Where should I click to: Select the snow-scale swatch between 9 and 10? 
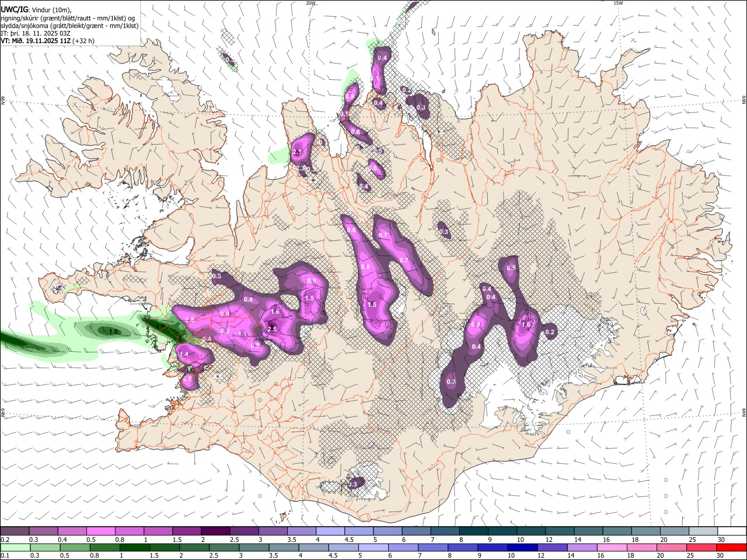click(503, 531)
